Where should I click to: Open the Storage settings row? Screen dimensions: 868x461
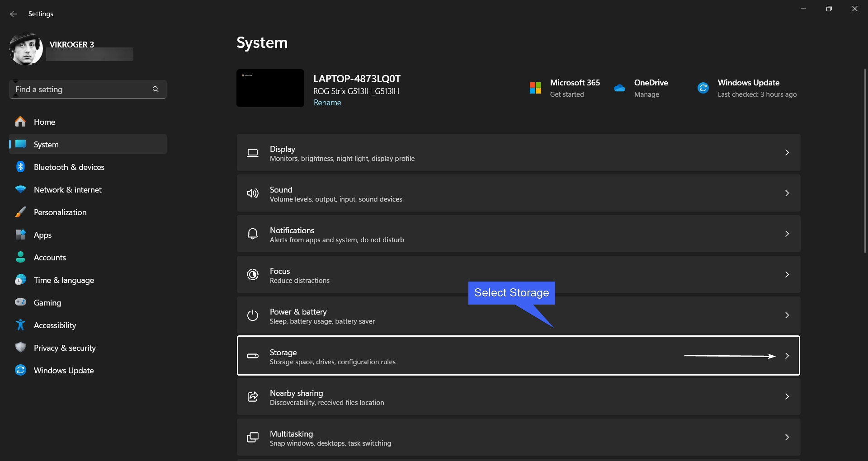pos(519,356)
